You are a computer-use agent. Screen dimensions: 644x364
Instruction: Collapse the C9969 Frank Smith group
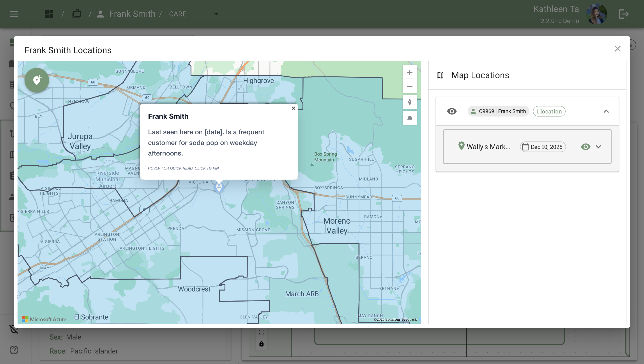(606, 111)
